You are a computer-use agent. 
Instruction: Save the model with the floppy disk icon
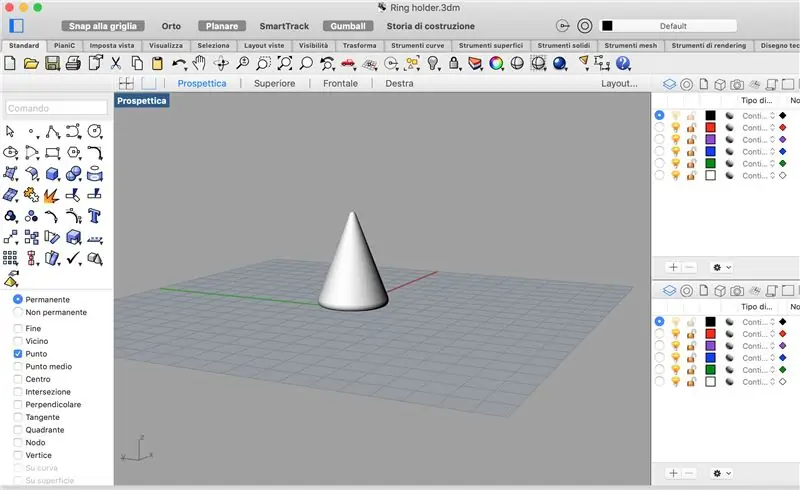pos(52,63)
